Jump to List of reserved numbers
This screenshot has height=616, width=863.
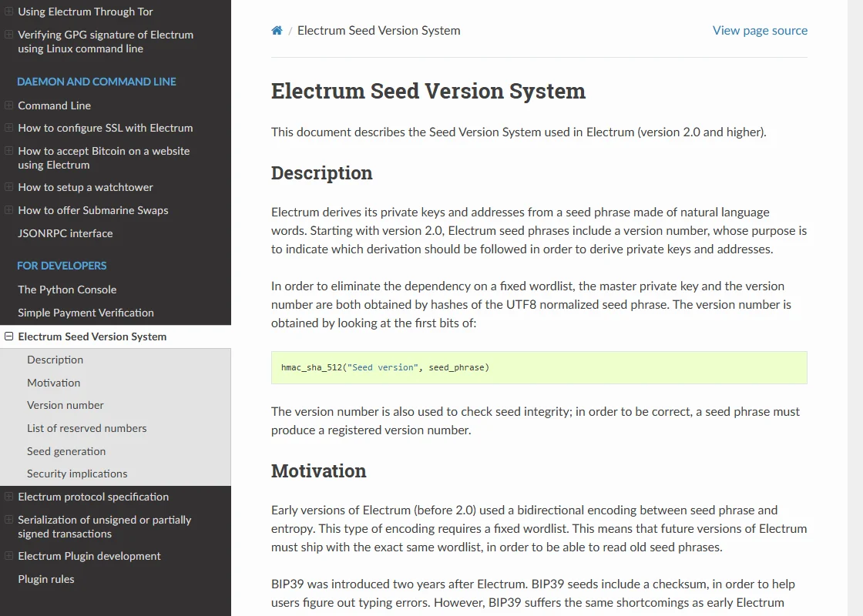(87, 428)
